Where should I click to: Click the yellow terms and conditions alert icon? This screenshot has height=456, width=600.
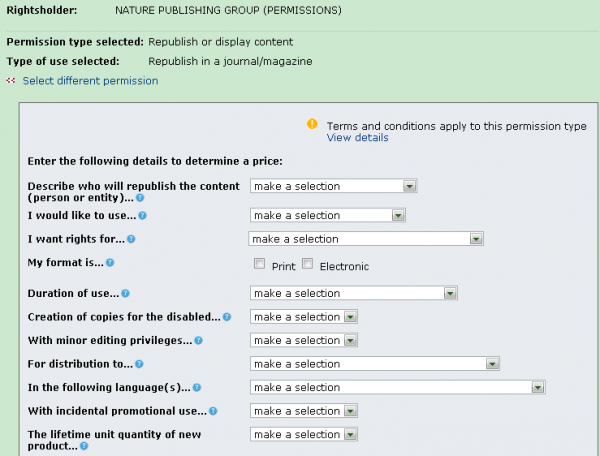point(312,125)
